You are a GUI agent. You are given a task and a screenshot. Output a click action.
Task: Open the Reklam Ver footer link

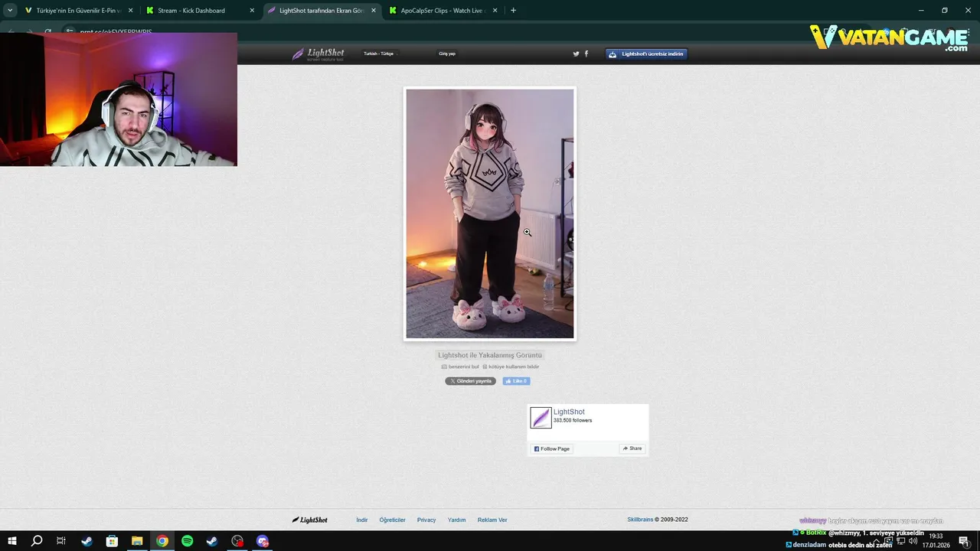pyautogui.click(x=492, y=520)
